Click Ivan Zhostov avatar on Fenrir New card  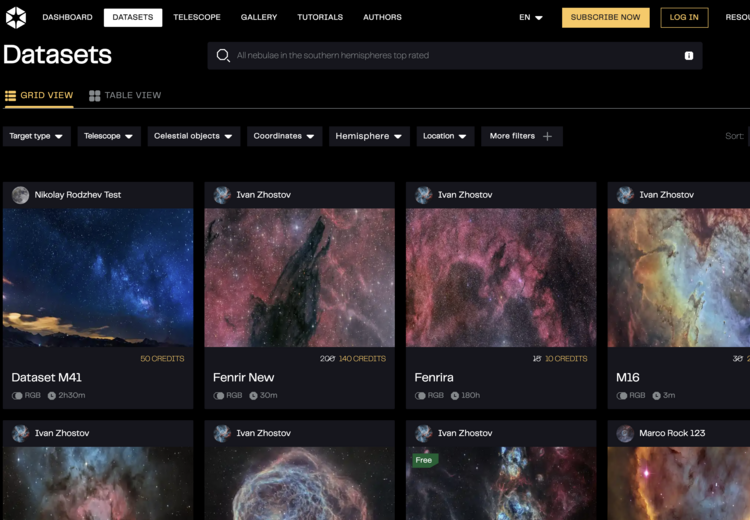222,195
